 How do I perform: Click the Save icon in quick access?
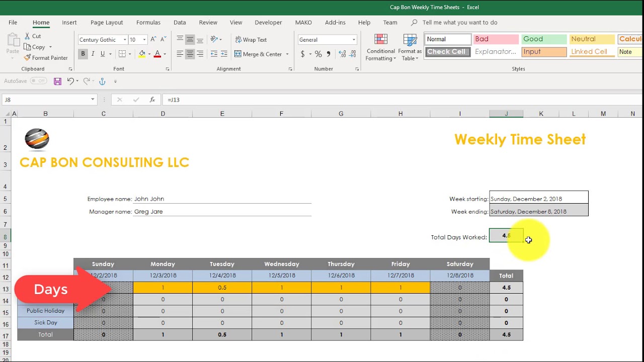[x=57, y=81]
